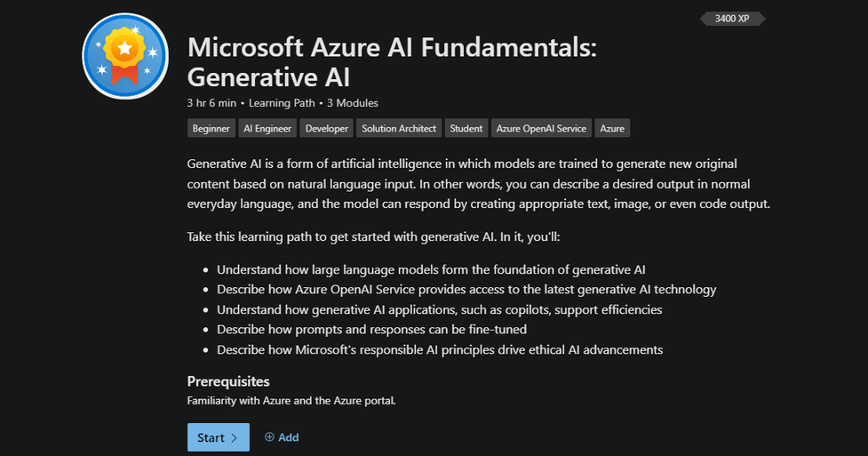Click the standalone Azure product tag

(612, 128)
